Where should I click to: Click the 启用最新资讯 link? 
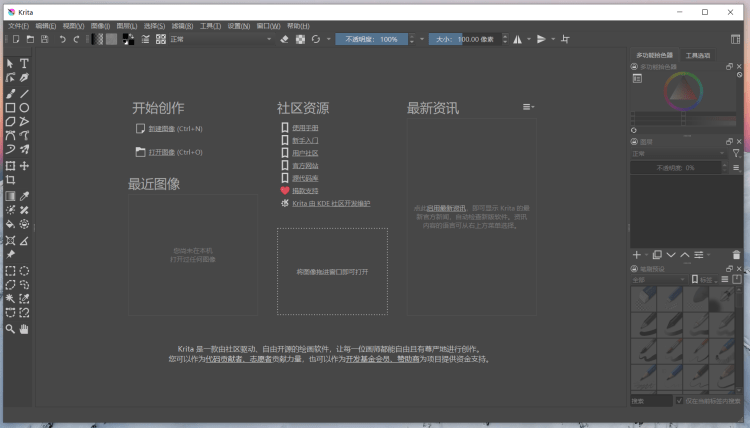tap(446, 208)
